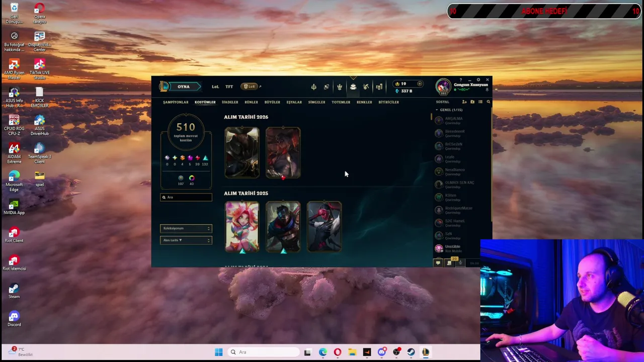This screenshot has width=644, height=362.
Task: Open the weather widget showing 1°C
Action: [21, 351]
